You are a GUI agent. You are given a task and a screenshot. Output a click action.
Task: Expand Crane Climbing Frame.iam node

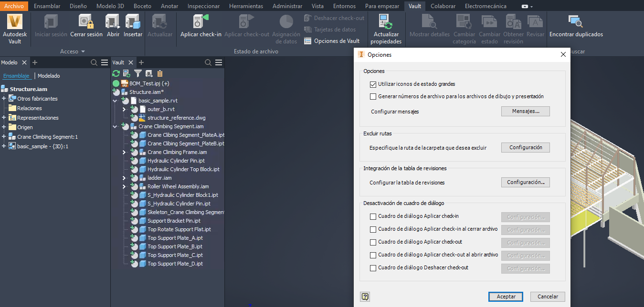(x=124, y=152)
